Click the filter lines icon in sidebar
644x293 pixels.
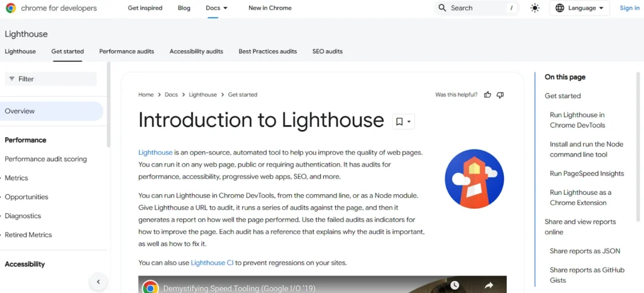coord(11,79)
